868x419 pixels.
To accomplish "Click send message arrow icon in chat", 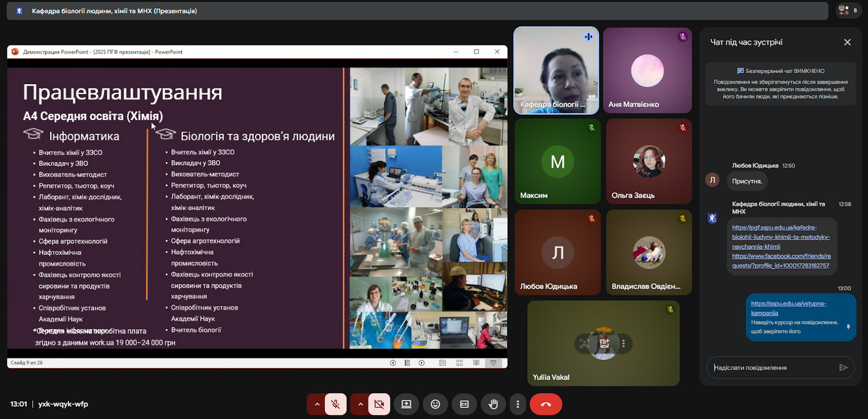I will (843, 367).
